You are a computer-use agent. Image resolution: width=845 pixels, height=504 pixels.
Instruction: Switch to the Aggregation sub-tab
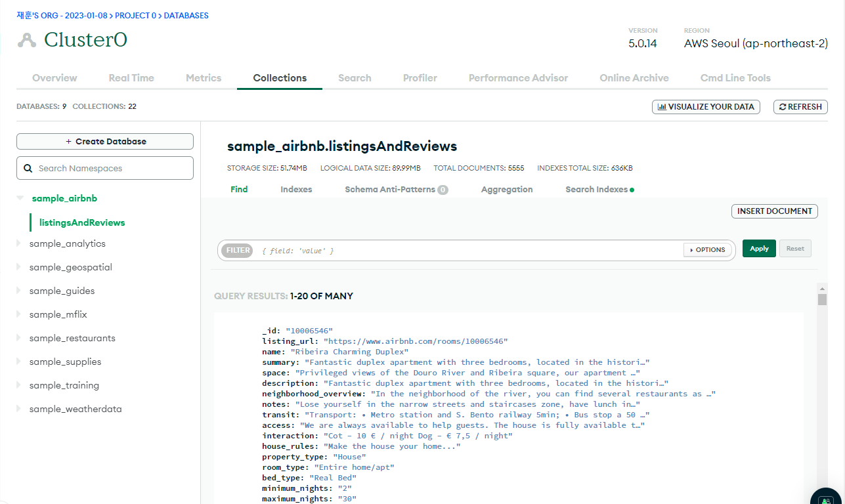[507, 189]
